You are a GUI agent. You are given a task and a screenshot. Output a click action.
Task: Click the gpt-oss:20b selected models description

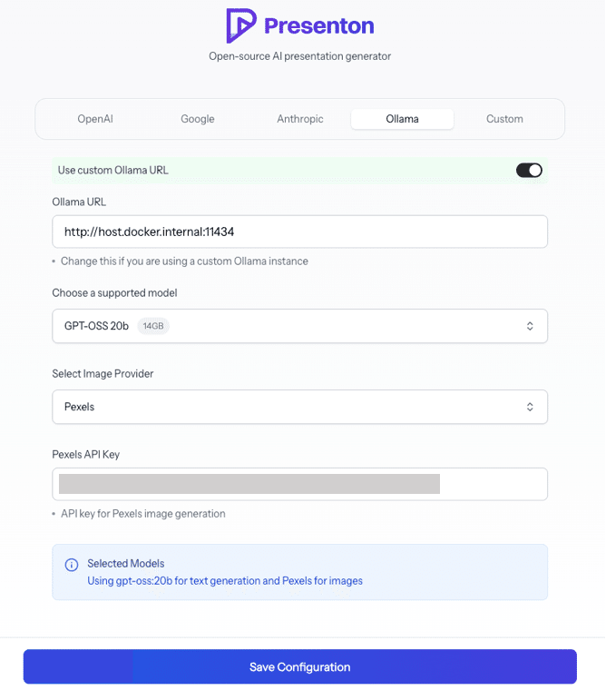pos(225,581)
